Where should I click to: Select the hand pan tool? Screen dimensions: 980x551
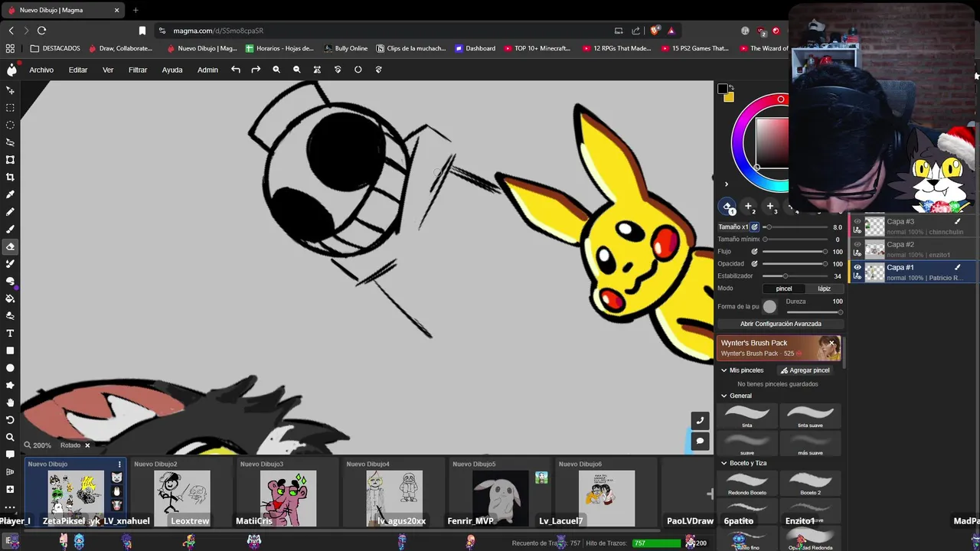click(10, 403)
